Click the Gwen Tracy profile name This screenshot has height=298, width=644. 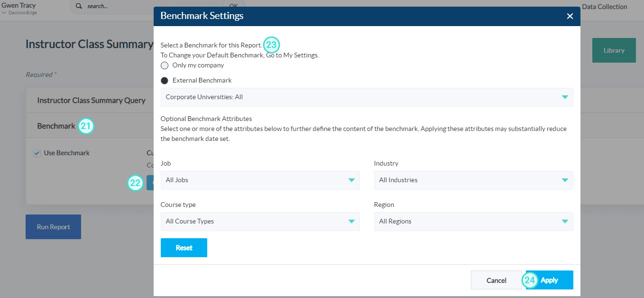(18, 6)
